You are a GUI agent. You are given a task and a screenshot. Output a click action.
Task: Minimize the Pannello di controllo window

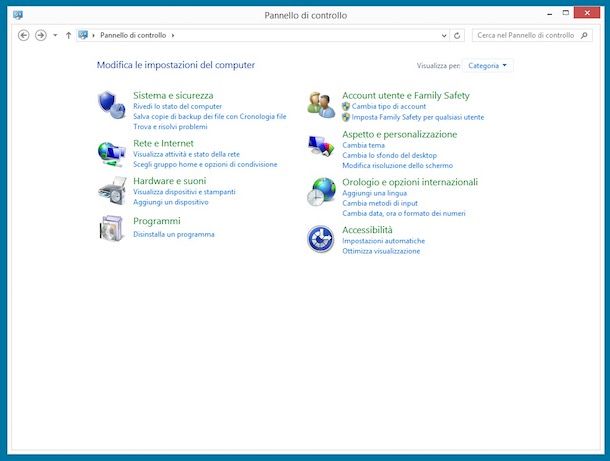[550, 14]
